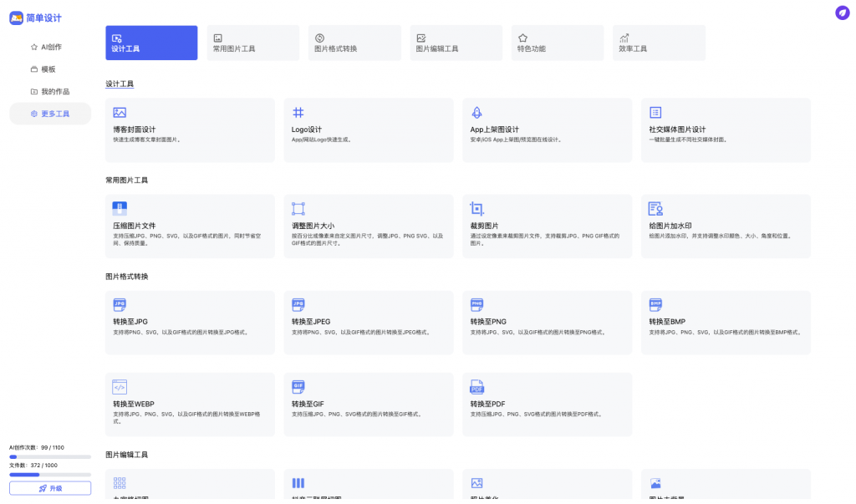Click the 文件数 progress bar
856x504 pixels.
(x=50, y=475)
